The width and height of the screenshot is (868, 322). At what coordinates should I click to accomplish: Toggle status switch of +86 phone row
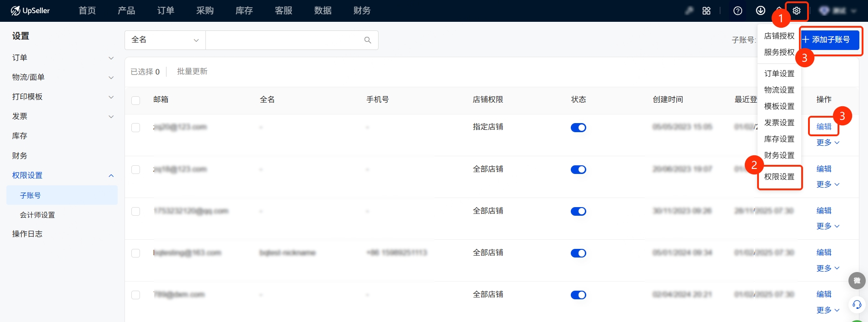(x=578, y=253)
